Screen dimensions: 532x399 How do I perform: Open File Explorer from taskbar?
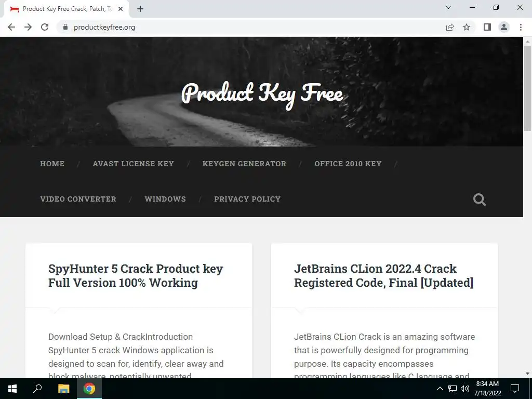pos(63,389)
